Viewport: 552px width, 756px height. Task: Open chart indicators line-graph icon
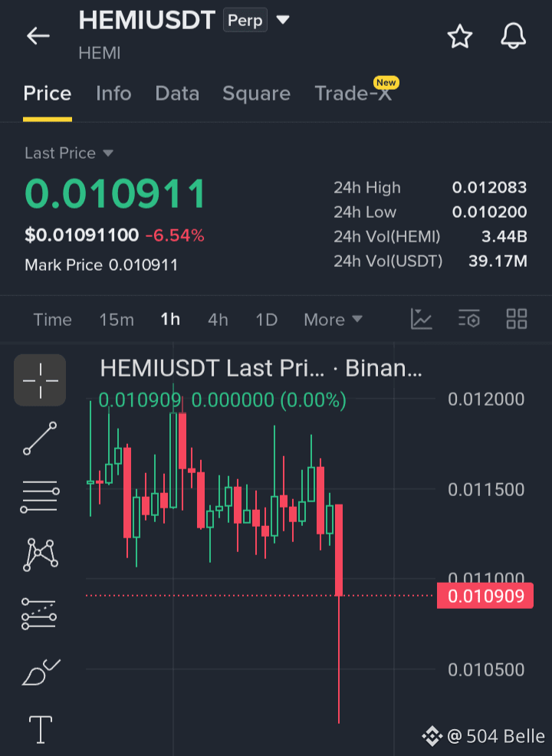click(421, 319)
